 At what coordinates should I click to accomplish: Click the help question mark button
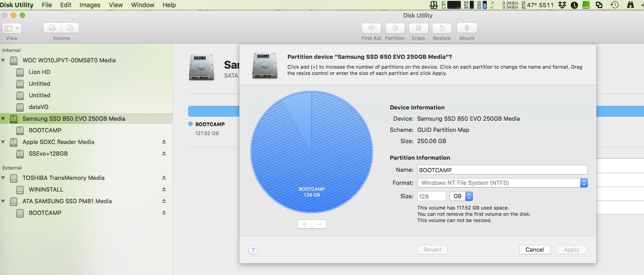[253, 250]
